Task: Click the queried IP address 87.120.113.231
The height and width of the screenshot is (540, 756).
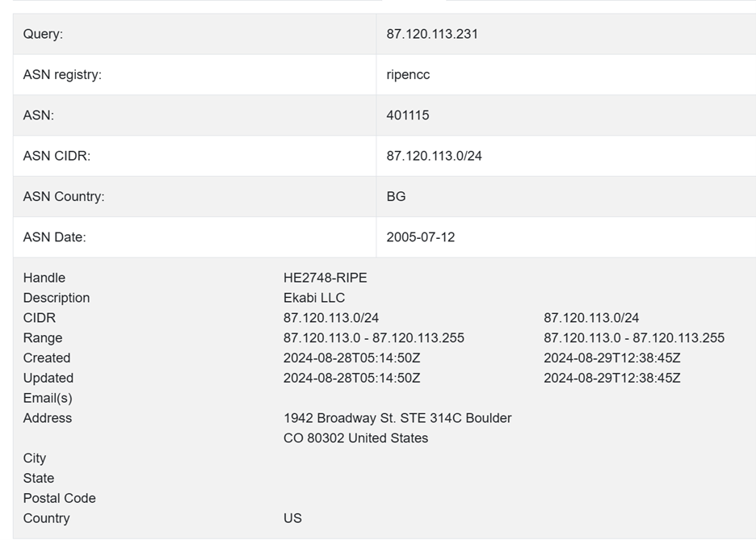Action: 432,34
